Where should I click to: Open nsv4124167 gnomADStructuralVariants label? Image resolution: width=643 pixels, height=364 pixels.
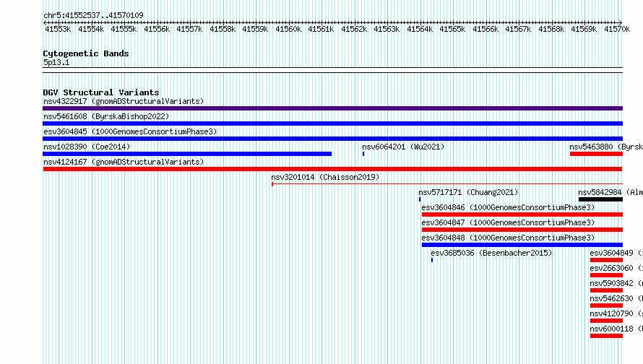pyautogui.click(x=124, y=162)
